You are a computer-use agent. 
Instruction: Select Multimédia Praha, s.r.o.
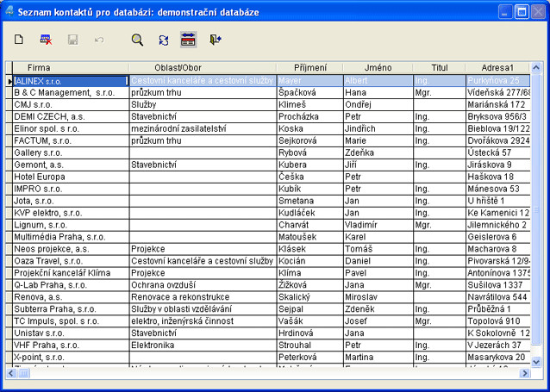(x=71, y=237)
